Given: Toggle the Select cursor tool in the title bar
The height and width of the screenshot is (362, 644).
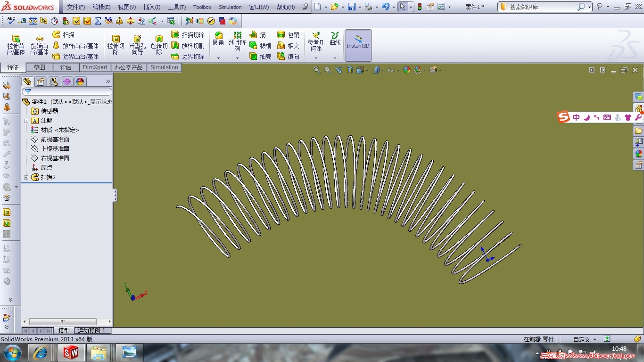Looking at the screenshot, I should point(402,7).
